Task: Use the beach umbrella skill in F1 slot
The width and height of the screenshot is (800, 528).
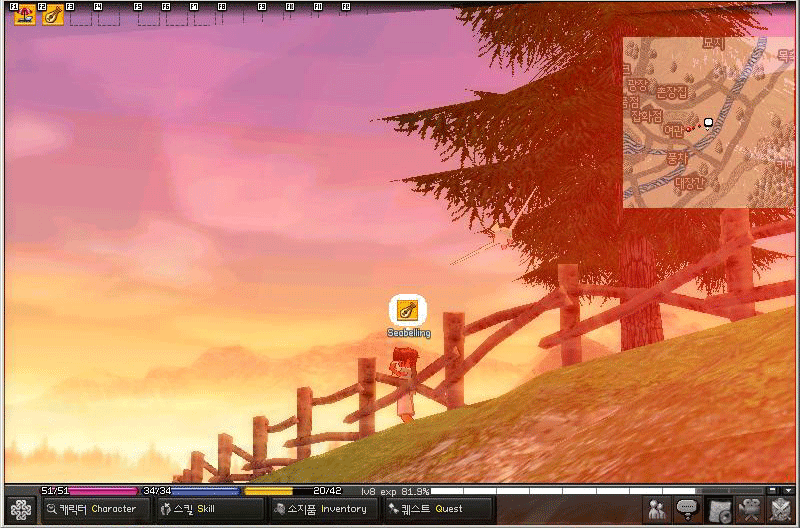Action: tap(24, 15)
